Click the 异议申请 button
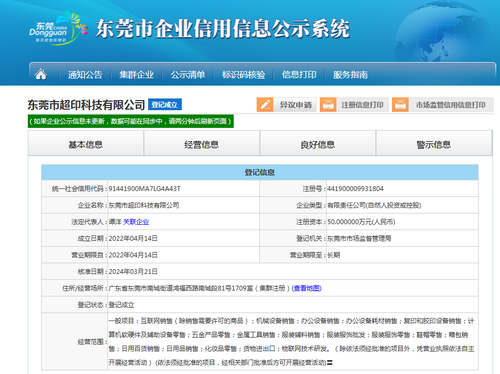Screen dimensions: 500x374 (x=286, y=105)
